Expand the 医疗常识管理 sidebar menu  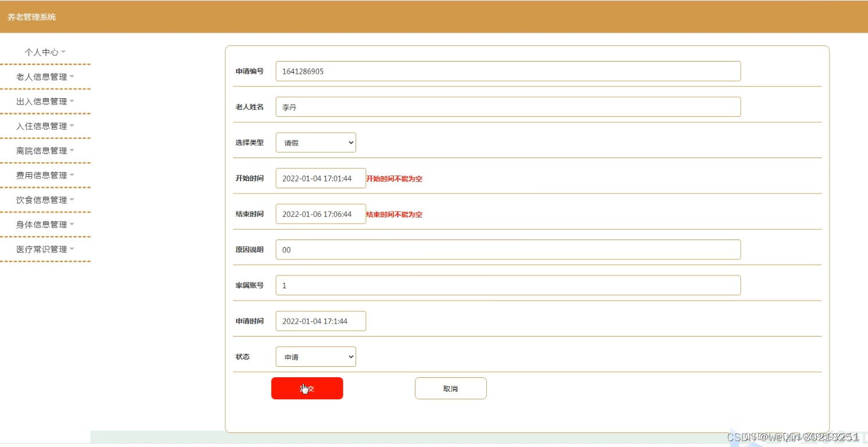(x=45, y=249)
